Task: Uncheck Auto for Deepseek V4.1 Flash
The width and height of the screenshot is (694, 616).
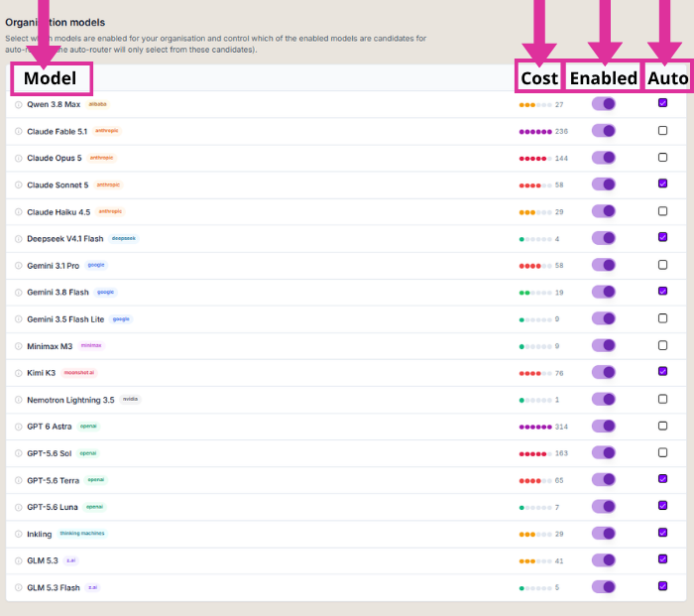Action: pyautogui.click(x=662, y=237)
